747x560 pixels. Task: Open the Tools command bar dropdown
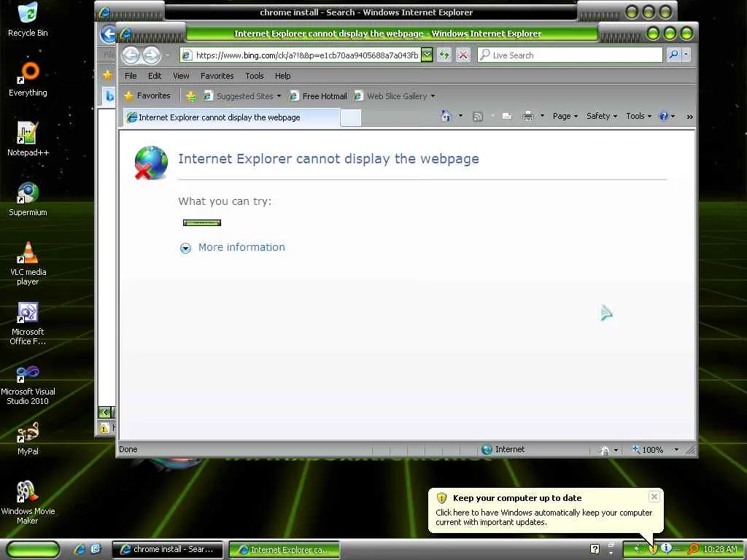pos(638,116)
